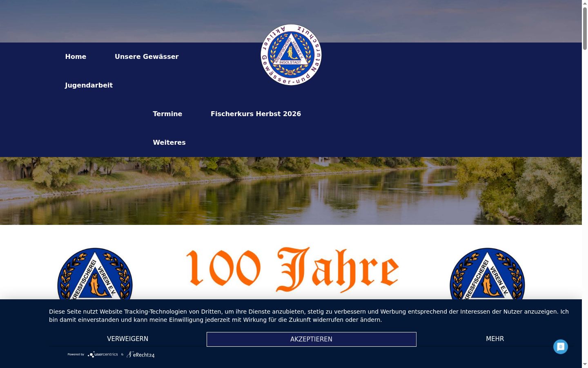Screen dimensions: 588x368
Task: Click the right Kreisfischerei Verein emblem
Action: point(487,274)
